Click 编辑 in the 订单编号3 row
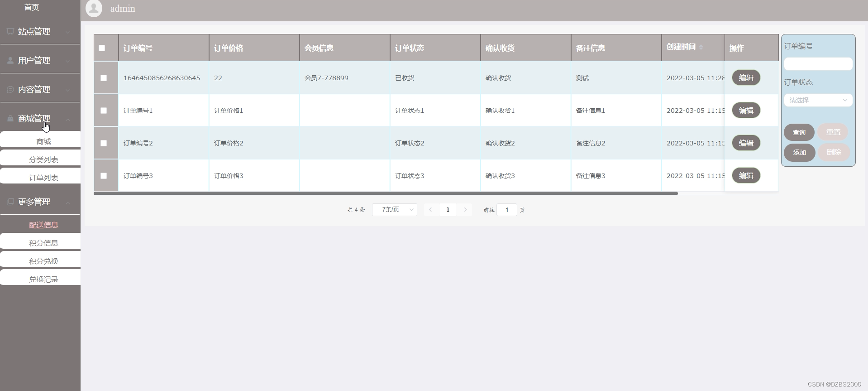 click(x=746, y=176)
